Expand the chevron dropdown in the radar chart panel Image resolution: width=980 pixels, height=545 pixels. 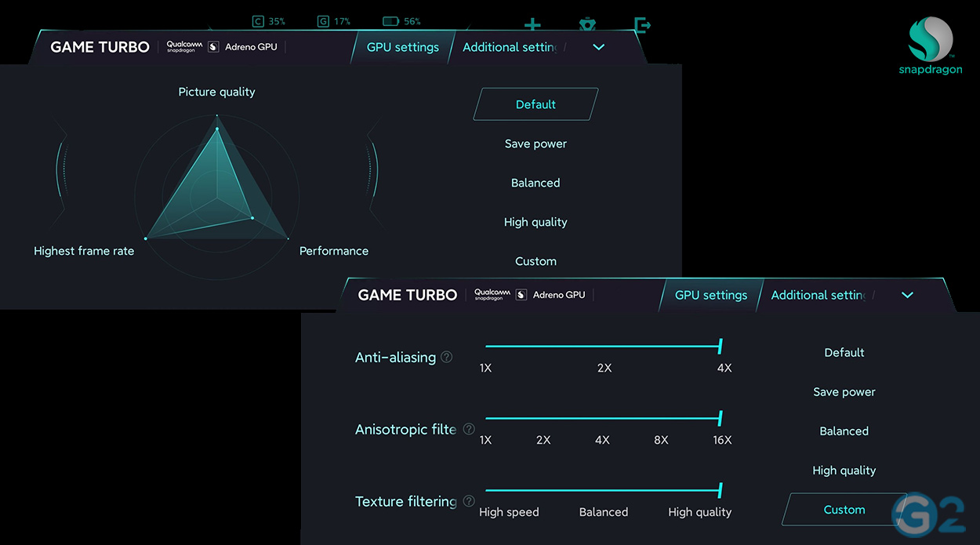click(598, 47)
